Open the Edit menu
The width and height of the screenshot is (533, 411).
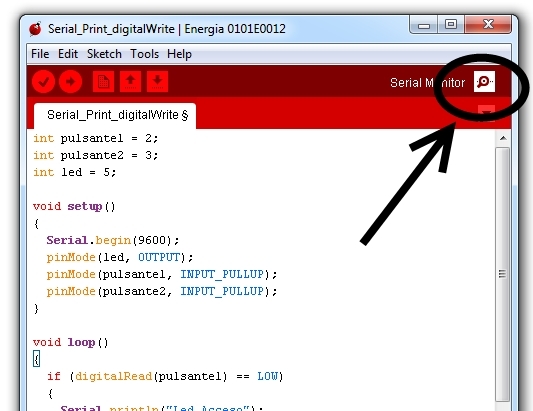(x=68, y=54)
